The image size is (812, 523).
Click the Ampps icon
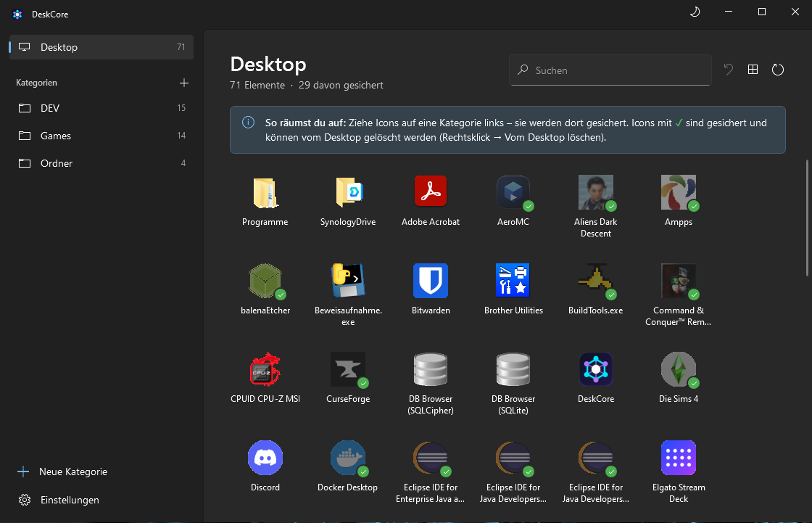679,193
